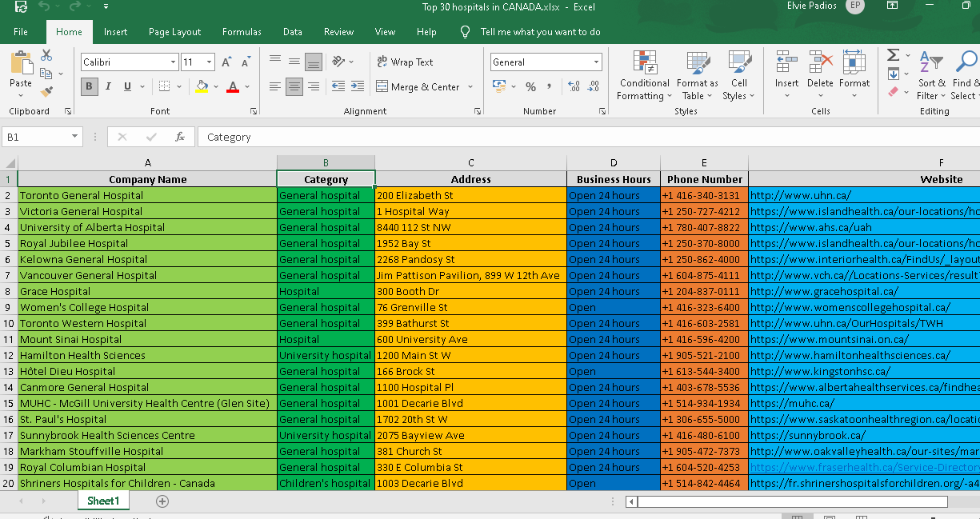Click the Clear eraser icon
Viewport: 980px width, 519px height.
893,92
